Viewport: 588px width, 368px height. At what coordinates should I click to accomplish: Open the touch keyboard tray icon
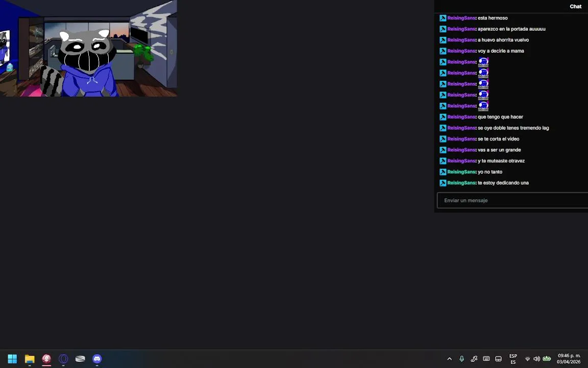coord(486,359)
